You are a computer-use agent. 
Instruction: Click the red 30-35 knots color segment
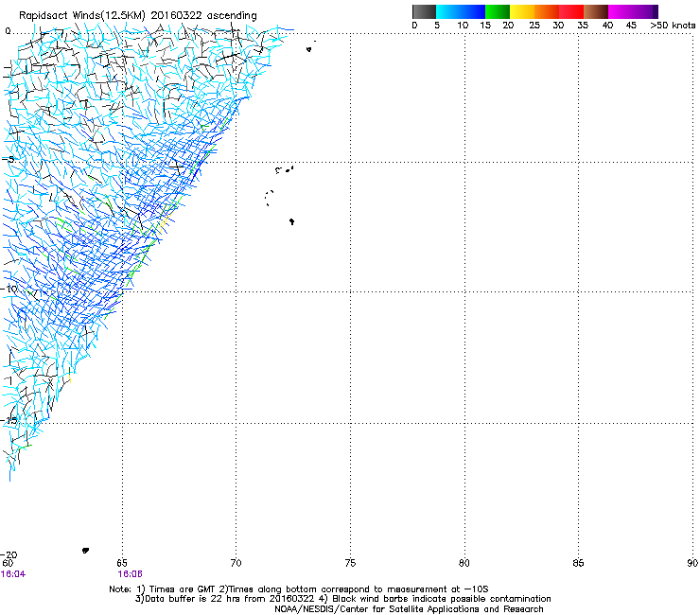[571, 11]
